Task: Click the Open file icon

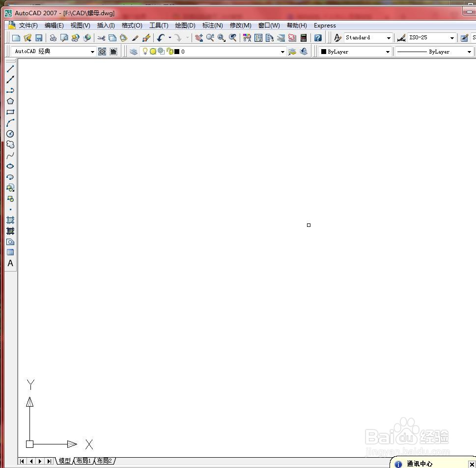Action: coord(28,38)
